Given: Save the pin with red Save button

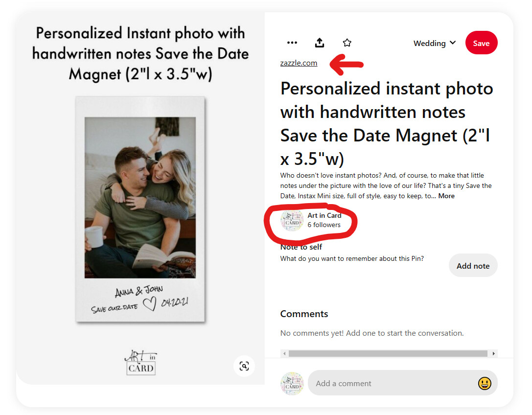Looking at the screenshot, I should pyautogui.click(x=481, y=43).
